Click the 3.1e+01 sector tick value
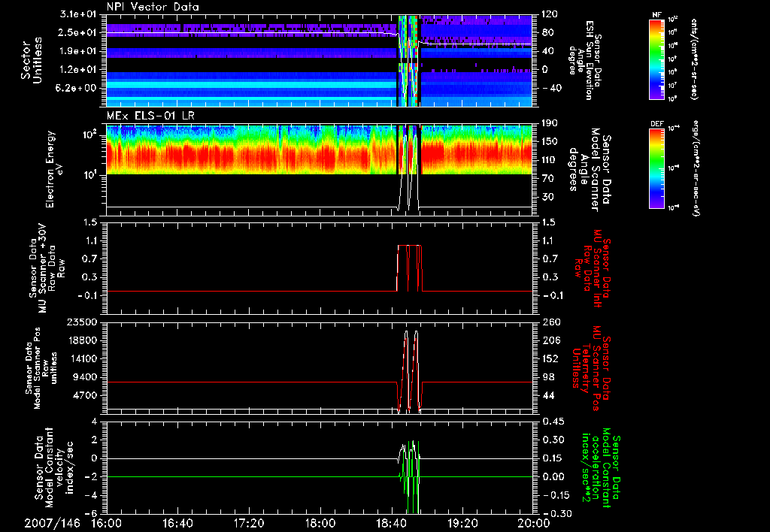Screen dimensions: 770x532 pos(78,14)
